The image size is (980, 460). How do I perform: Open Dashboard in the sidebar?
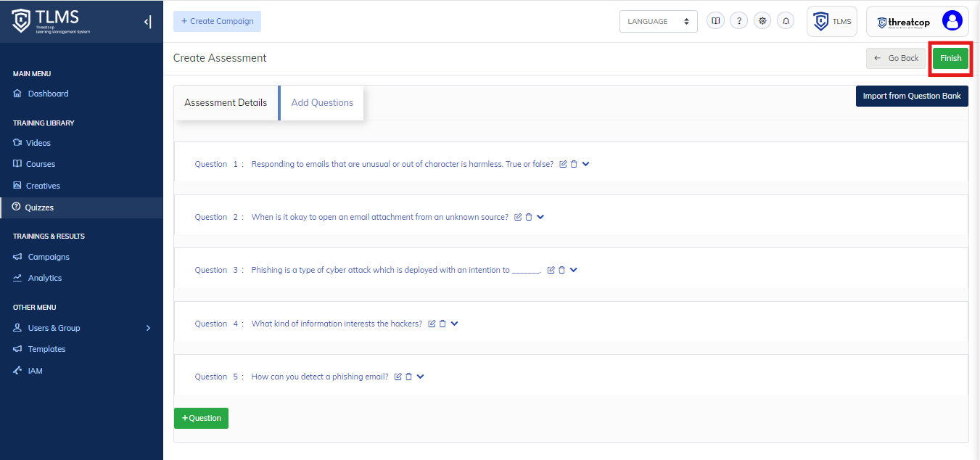tap(48, 94)
